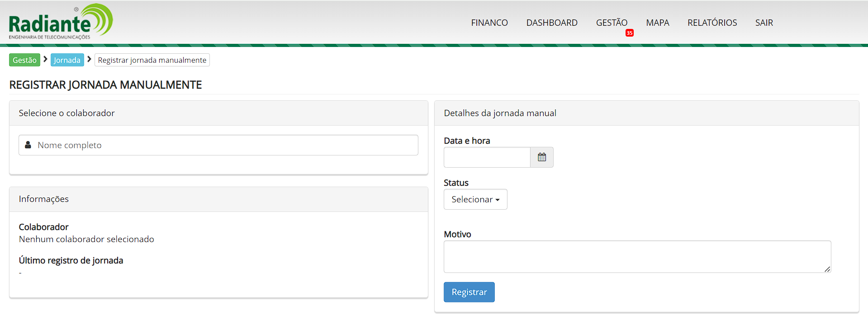Open the RELATÓRIOS menu
The image size is (868, 319).
coord(712,23)
